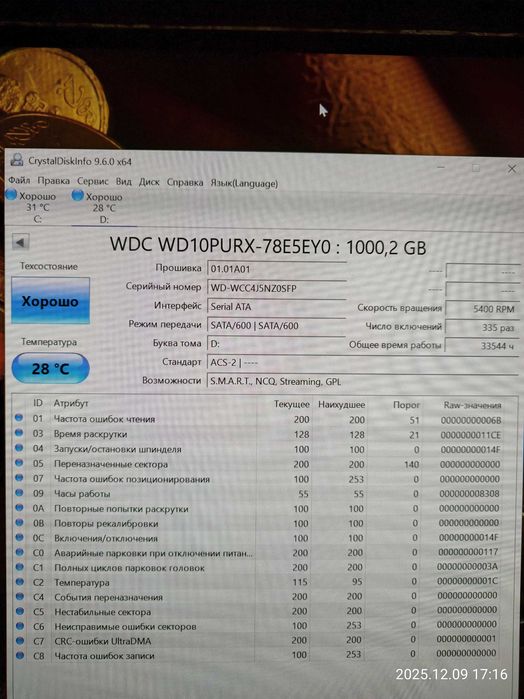This screenshot has height=699, width=524.
Task: Click the previous disk arrow button
Action: click(20, 242)
